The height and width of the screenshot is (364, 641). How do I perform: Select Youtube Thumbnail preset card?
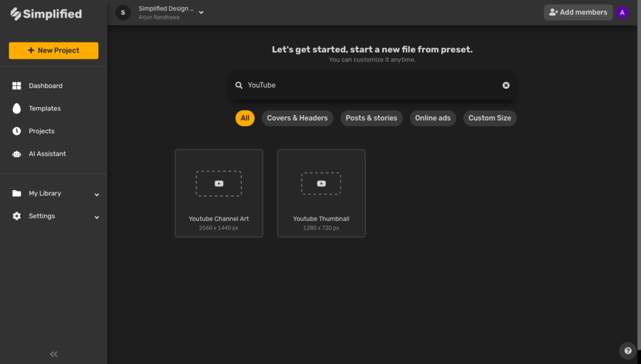point(321,193)
